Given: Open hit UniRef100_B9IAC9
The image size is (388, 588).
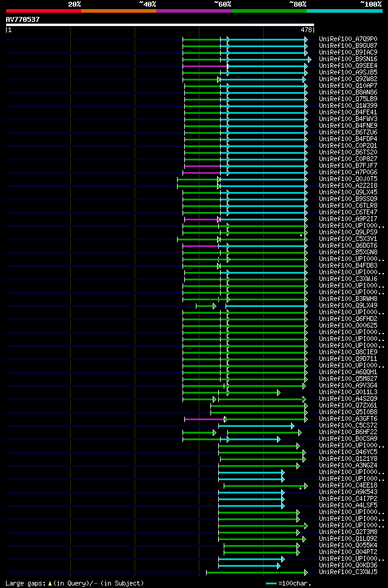Looking at the screenshot, I should point(348,53).
